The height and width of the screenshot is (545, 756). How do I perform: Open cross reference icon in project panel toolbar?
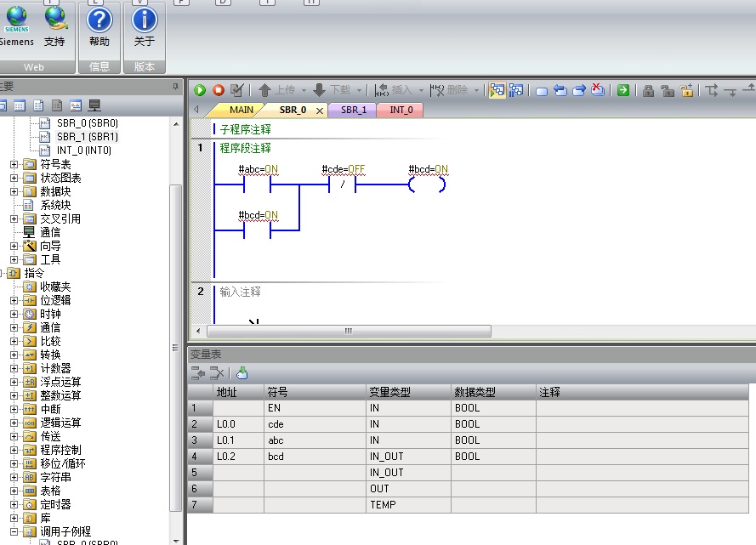(76, 105)
